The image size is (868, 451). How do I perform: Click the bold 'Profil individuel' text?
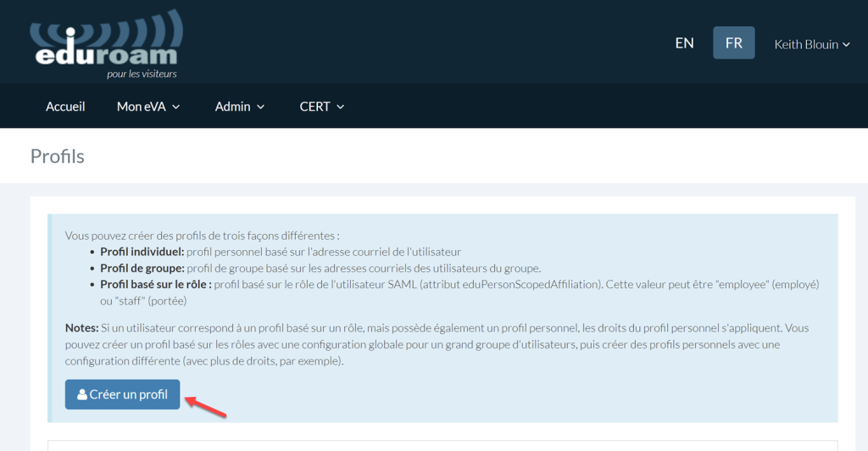point(142,252)
